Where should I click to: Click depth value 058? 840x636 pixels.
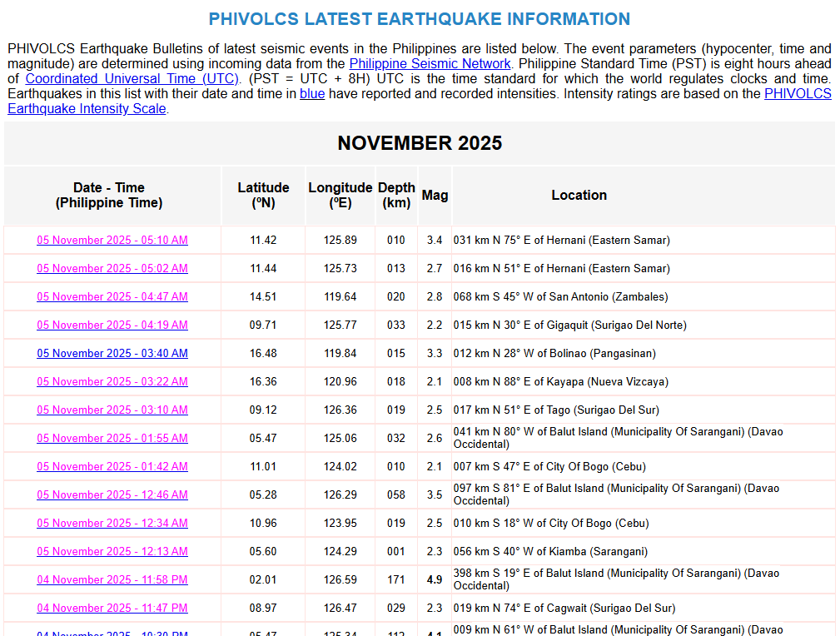(x=396, y=495)
